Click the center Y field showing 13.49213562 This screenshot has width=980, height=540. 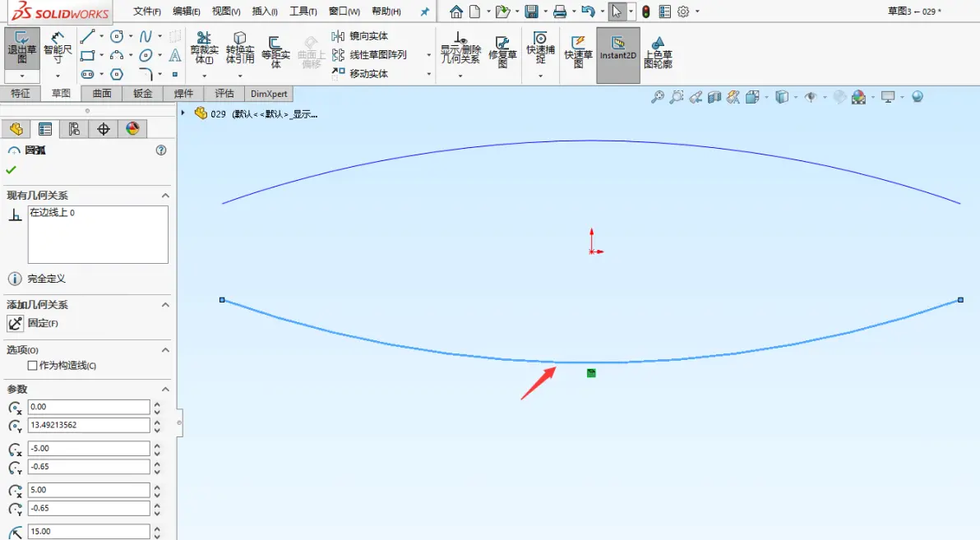[89, 425]
